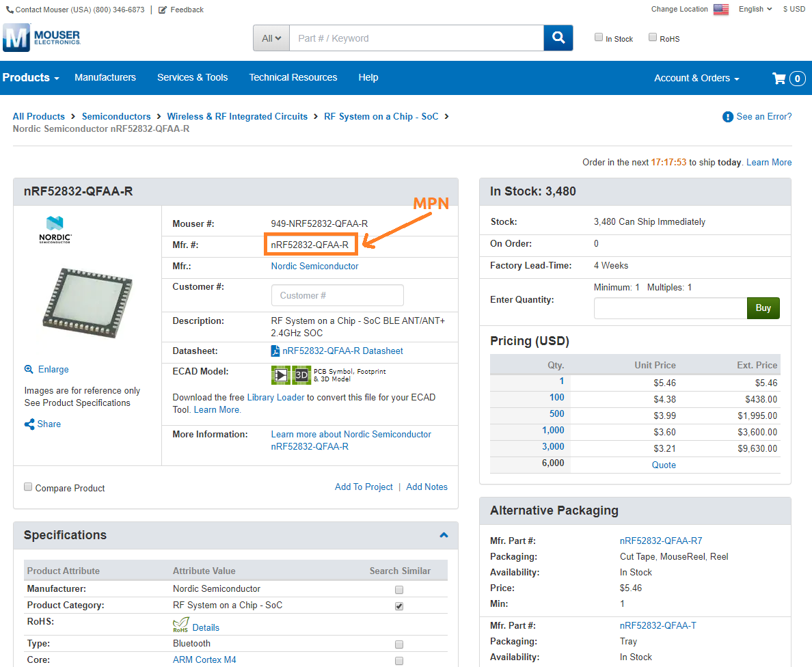Click the nRF52832 chip product image

pyautogui.click(x=87, y=303)
